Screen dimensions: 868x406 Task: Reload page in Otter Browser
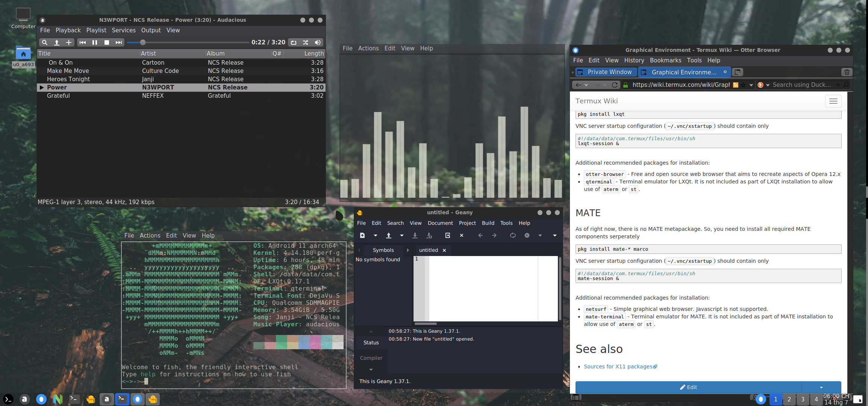coord(615,85)
